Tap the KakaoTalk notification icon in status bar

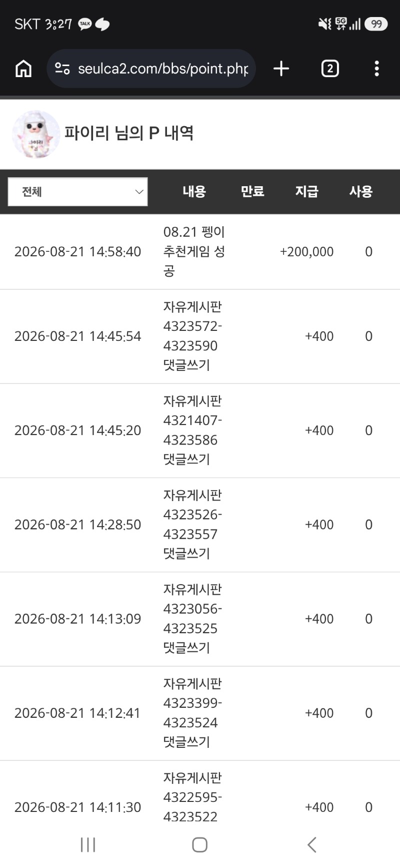tap(85, 24)
